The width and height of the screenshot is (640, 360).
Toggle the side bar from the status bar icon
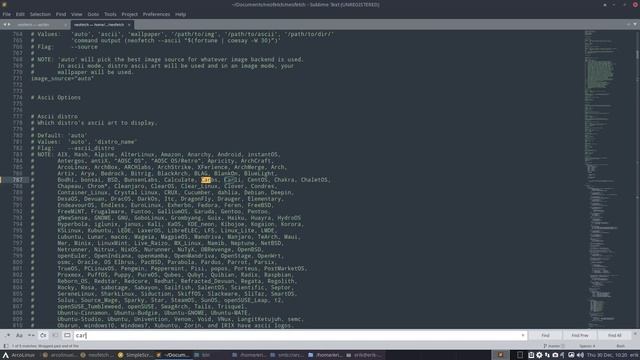click(6, 346)
